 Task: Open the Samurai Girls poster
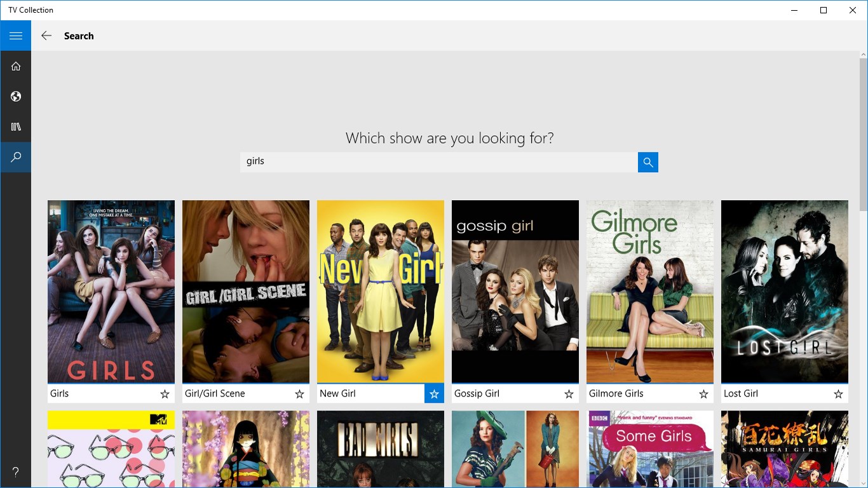785,449
